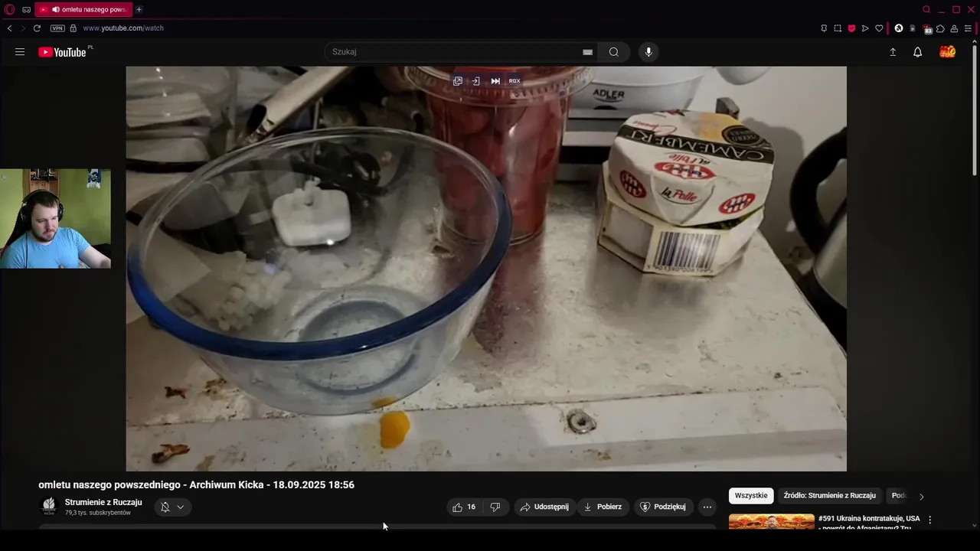
Task: Open more actions three-dot menu
Action: pos(707,507)
